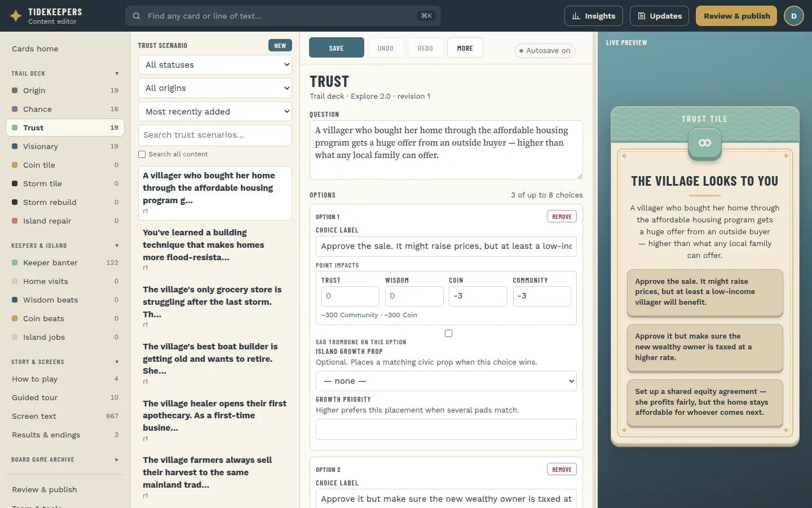Screen dimensions: 812x508
Task: Open Updates panel
Action: (x=660, y=16)
